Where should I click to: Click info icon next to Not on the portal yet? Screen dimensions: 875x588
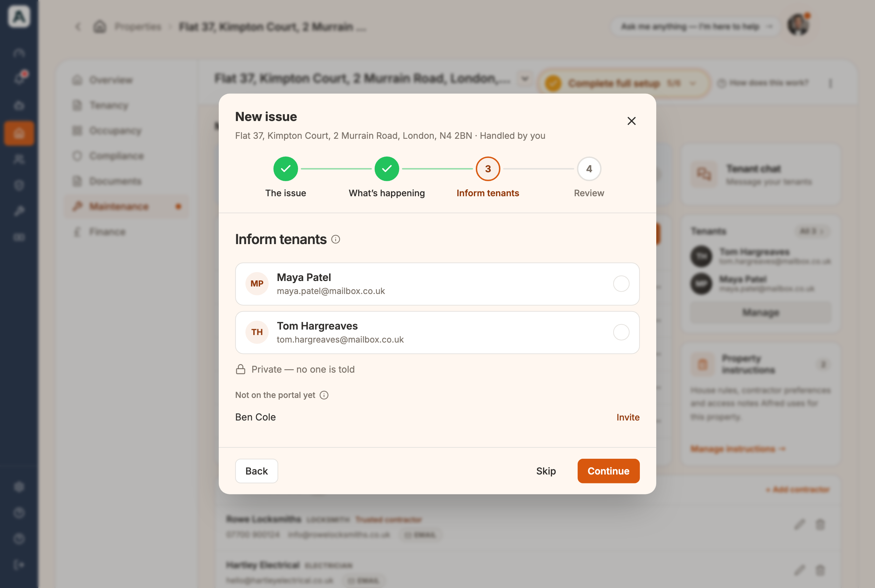(324, 395)
